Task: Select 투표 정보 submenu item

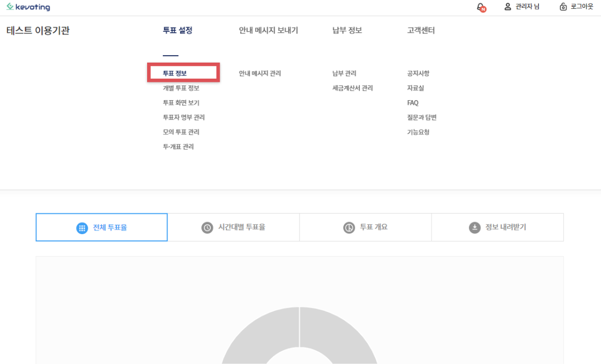Action: [175, 74]
